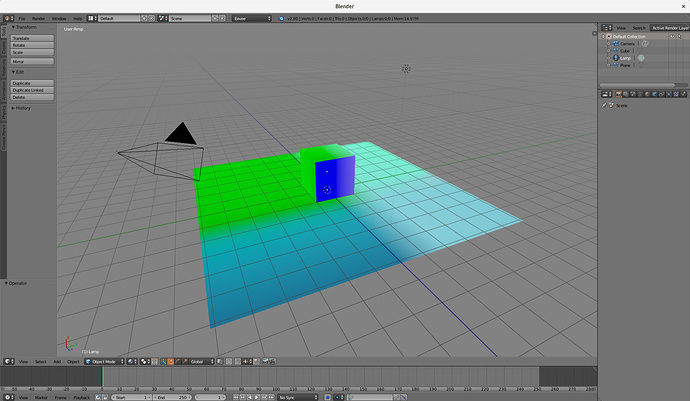Screen dimensions: 690x401
Task: Click the Duplicate button
Action: pyautogui.click(x=32, y=83)
